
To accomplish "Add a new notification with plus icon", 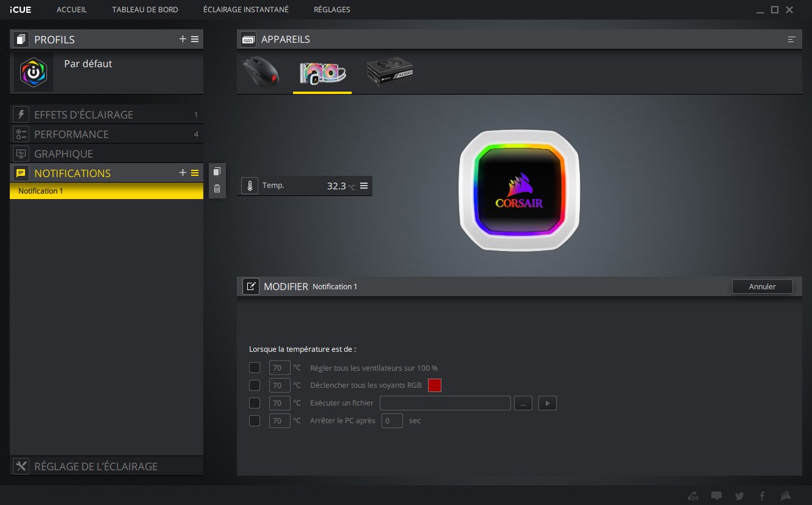I will pyautogui.click(x=183, y=173).
